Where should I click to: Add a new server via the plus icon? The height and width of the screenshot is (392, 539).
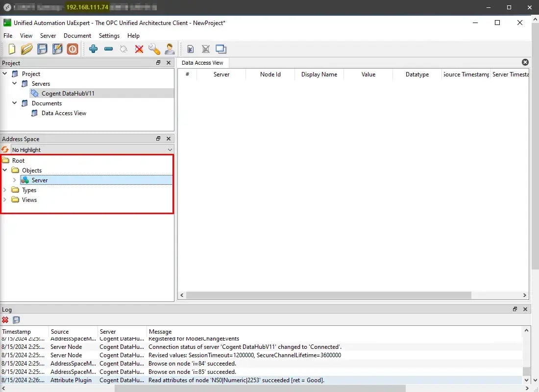93,49
